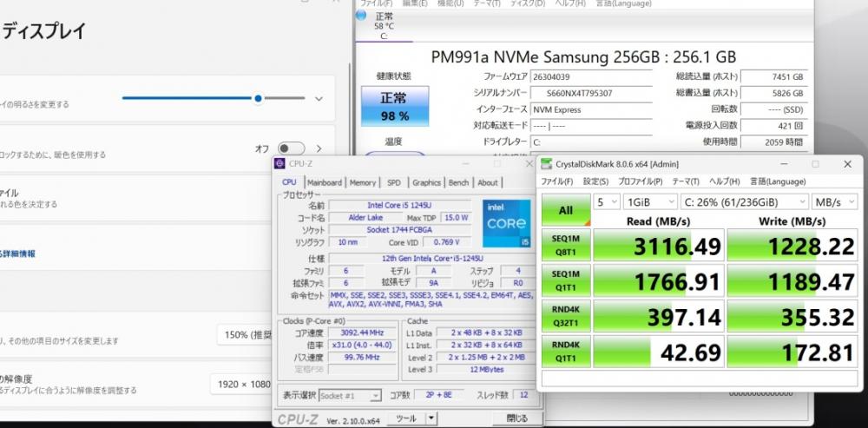This screenshot has height=428, width=868.
Task: Click the CrystalDiskMark comment input bar
Action: point(699,378)
